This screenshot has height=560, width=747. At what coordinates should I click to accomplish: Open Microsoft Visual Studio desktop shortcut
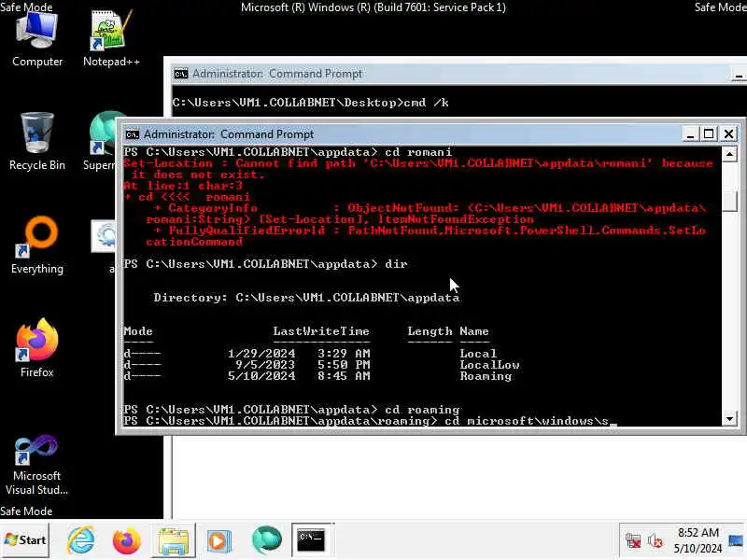36,464
